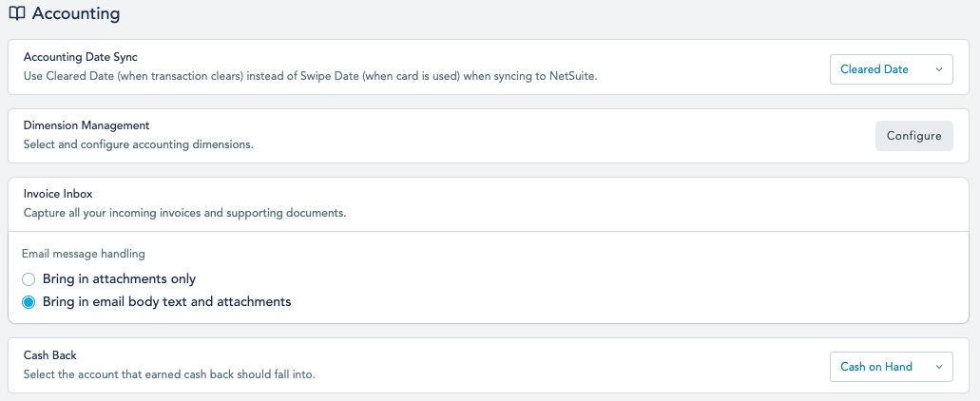This screenshot has width=980, height=401.
Task: Click Select and configure accounting dimensions text
Action: (x=138, y=144)
